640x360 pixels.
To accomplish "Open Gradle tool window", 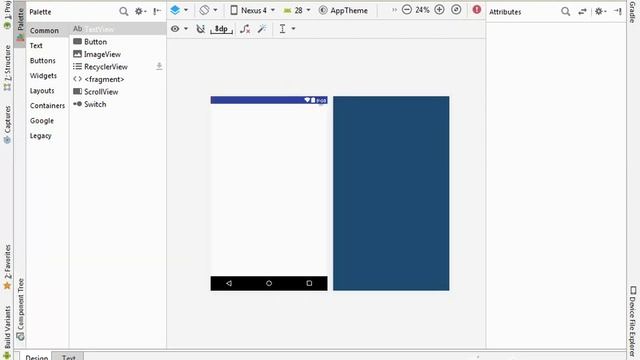I will pyautogui.click(x=633, y=12).
